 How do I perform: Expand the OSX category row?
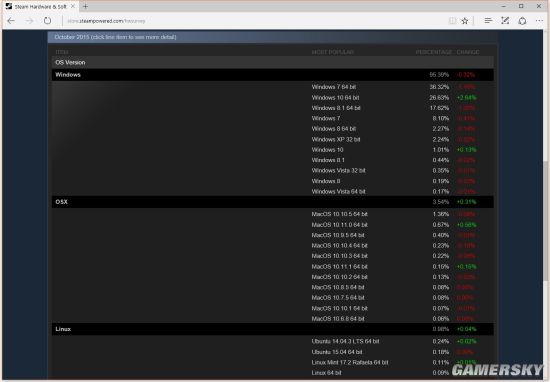click(x=273, y=202)
